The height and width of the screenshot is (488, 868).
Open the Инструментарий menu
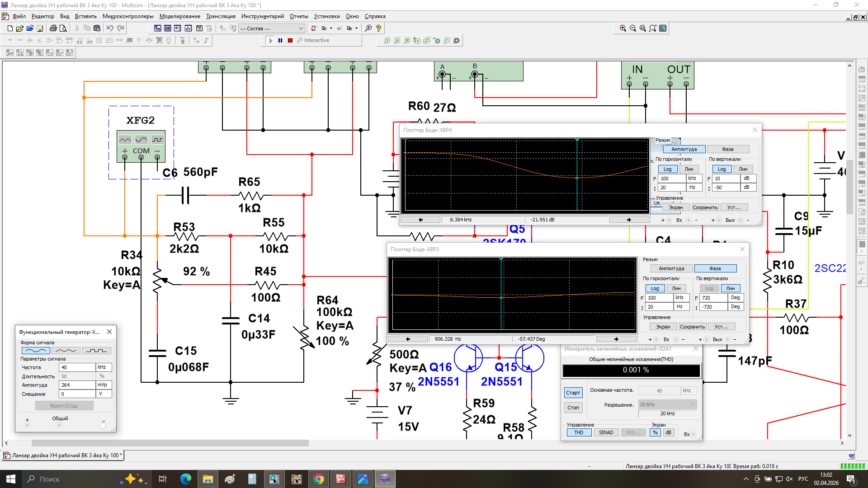pos(262,16)
